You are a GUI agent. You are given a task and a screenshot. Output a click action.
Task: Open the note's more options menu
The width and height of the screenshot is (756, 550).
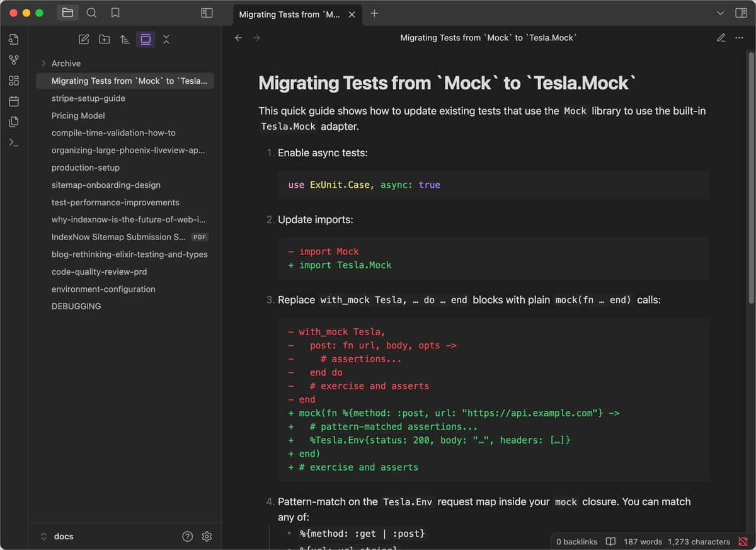[x=740, y=38]
